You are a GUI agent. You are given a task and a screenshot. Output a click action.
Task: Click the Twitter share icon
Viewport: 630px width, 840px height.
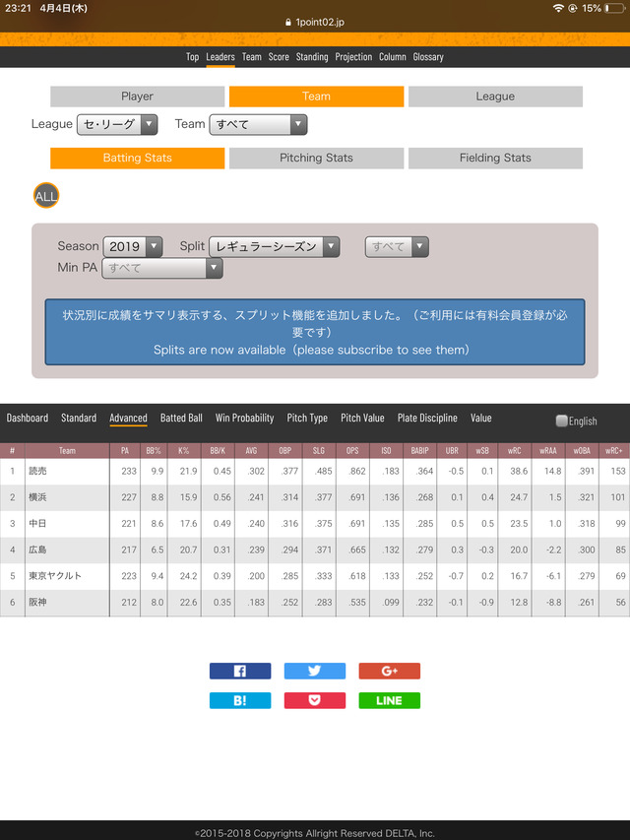[x=314, y=671]
